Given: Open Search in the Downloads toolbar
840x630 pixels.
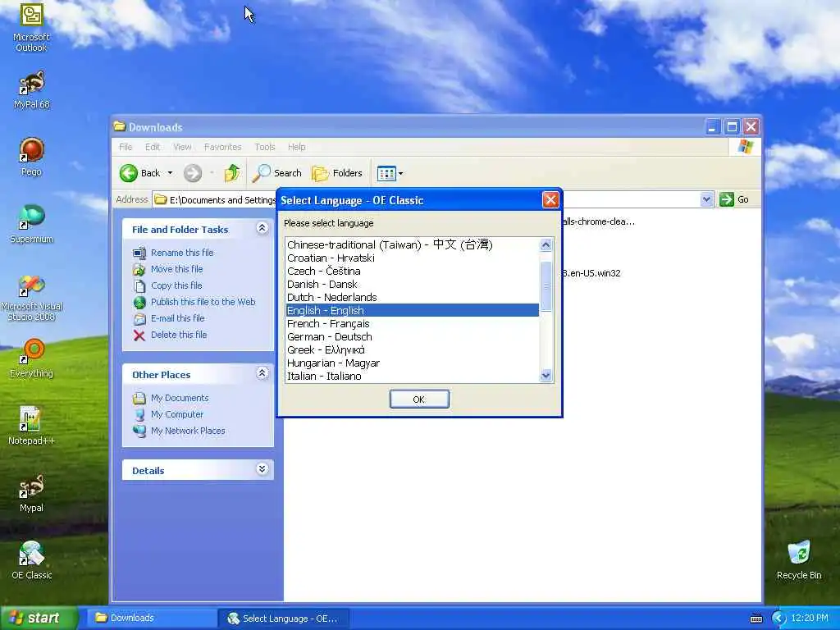Looking at the screenshot, I should tap(277, 173).
